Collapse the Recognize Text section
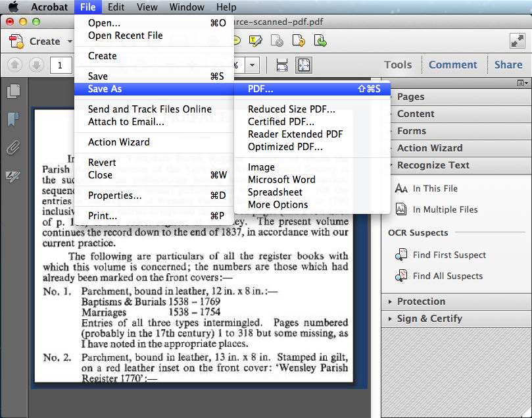Viewport: 532px width, 418px height. pos(391,165)
